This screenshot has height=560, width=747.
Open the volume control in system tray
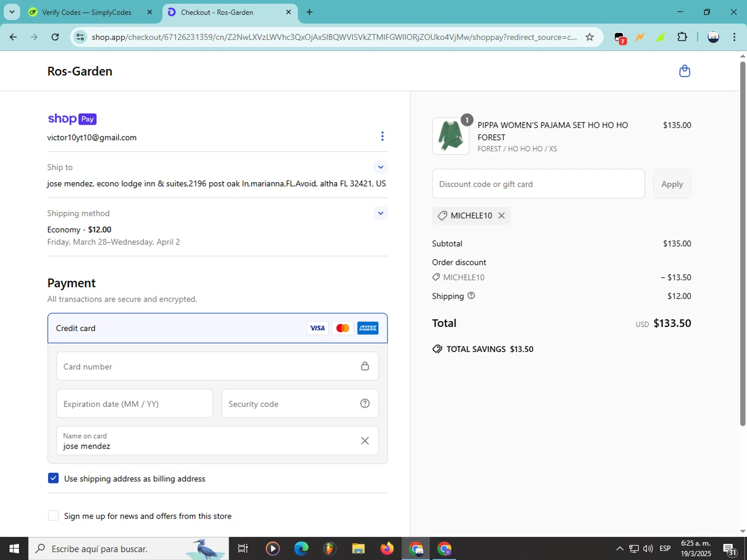[x=648, y=549]
